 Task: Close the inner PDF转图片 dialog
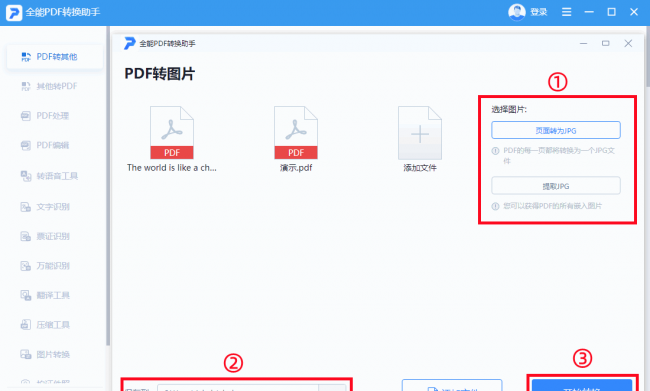pyautogui.click(x=628, y=43)
